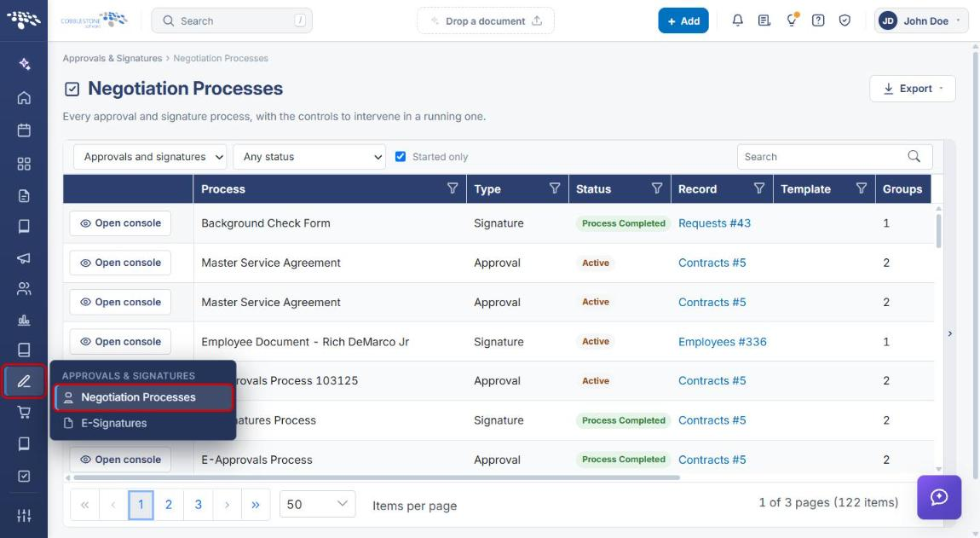Open the document icon in sidebar

[24, 196]
